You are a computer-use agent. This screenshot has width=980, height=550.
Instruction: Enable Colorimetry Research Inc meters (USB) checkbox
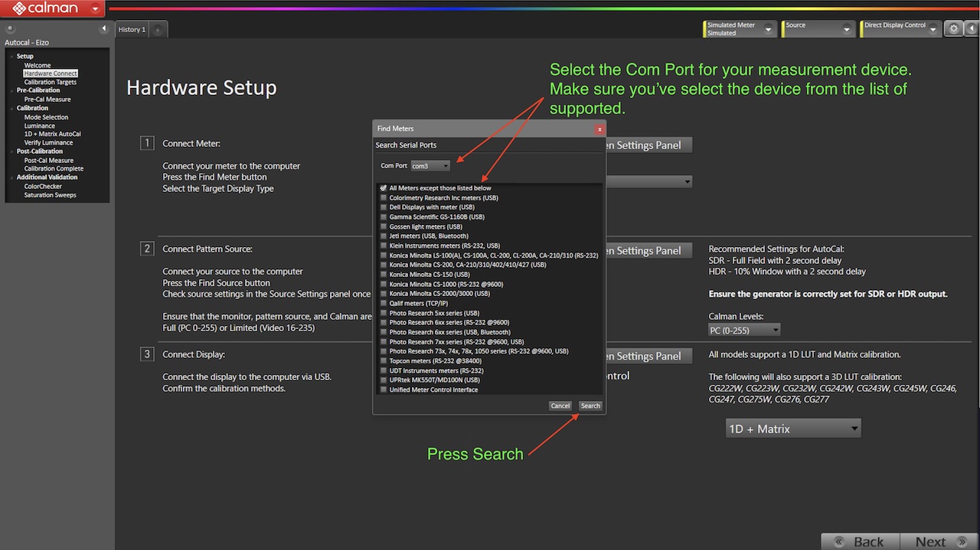tap(383, 198)
